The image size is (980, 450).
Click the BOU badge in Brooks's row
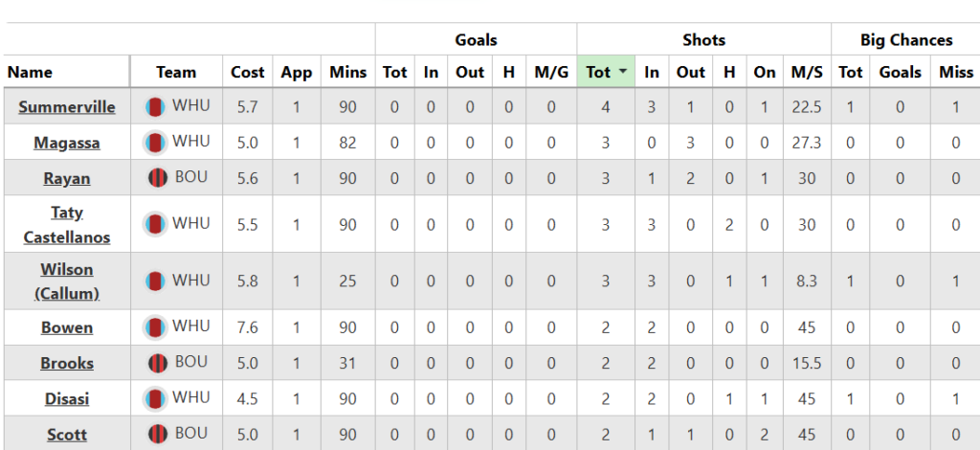pos(158,363)
